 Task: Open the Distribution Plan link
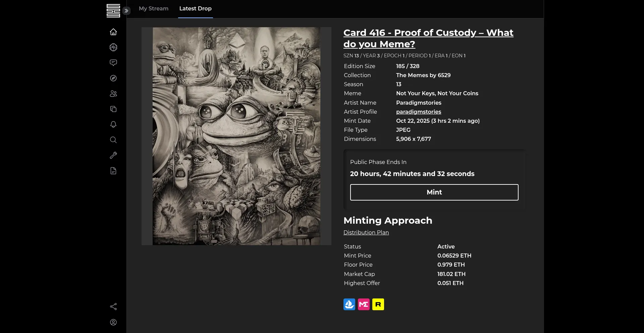tap(366, 232)
